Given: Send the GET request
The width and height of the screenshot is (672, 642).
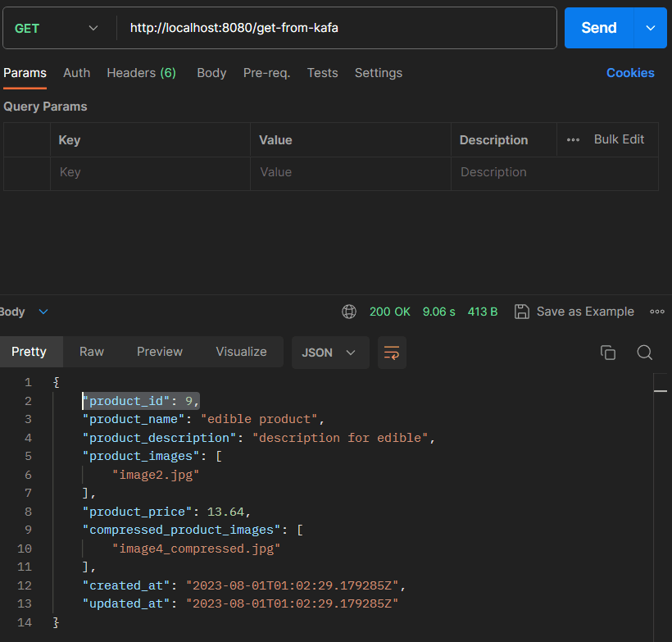Looking at the screenshot, I should (x=599, y=28).
